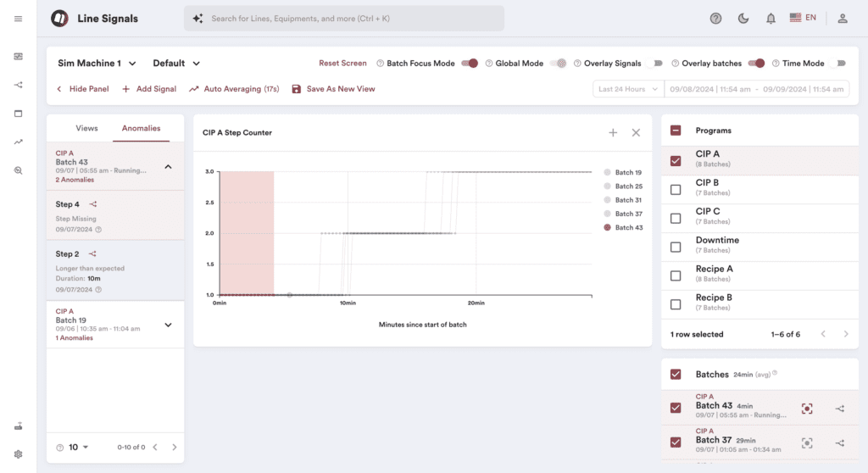Expand the CIP A Batch 19 anomalies

click(x=169, y=326)
